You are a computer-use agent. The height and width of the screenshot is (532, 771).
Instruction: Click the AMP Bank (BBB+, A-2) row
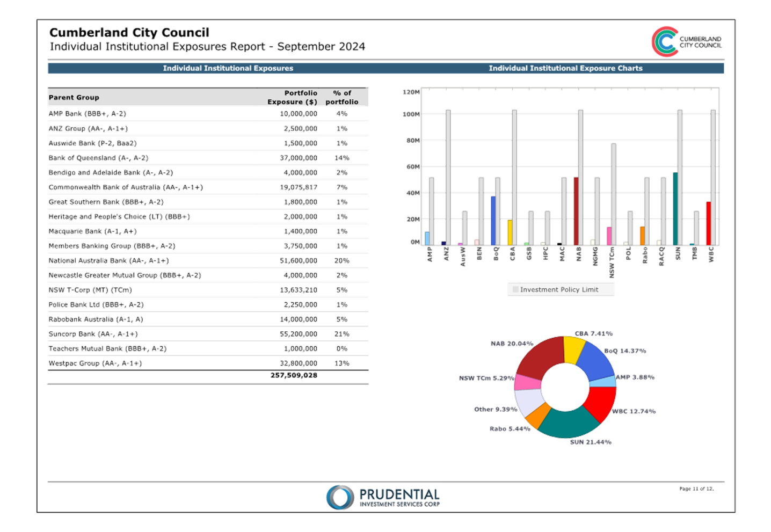pyautogui.click(x=208, y=114)
